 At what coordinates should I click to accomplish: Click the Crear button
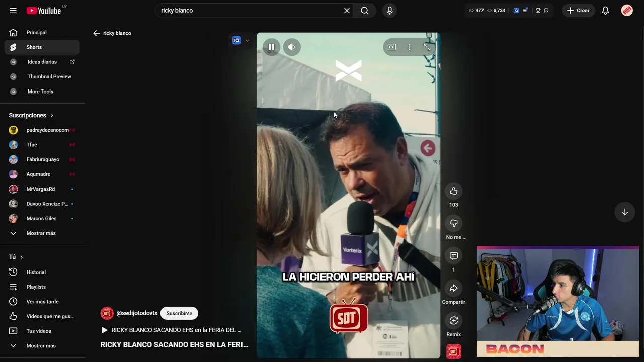point(578,10)
